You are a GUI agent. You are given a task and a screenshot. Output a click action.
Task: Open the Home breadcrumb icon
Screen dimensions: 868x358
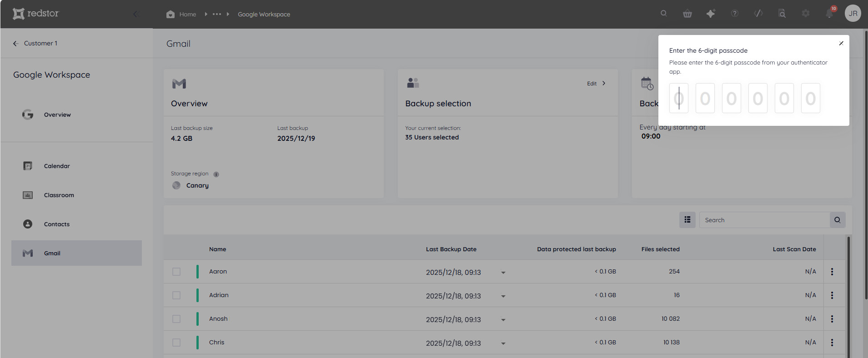(171, 14)
